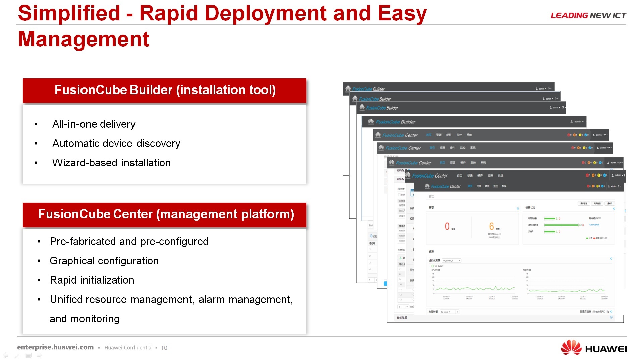Click the slideshow previous-slide arrow

pyautogui.click(x=6, y=355)
